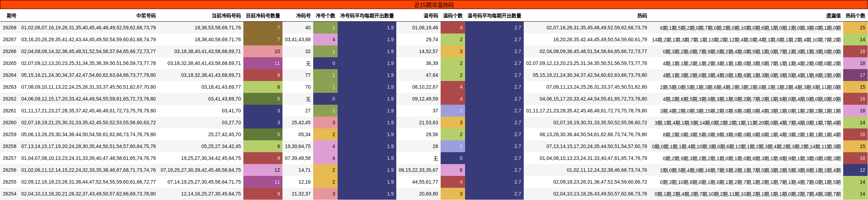Click the 近15期冷温热码 title bar
The width and height of the screenshot is (868, 200).
[x=434, y=5]
